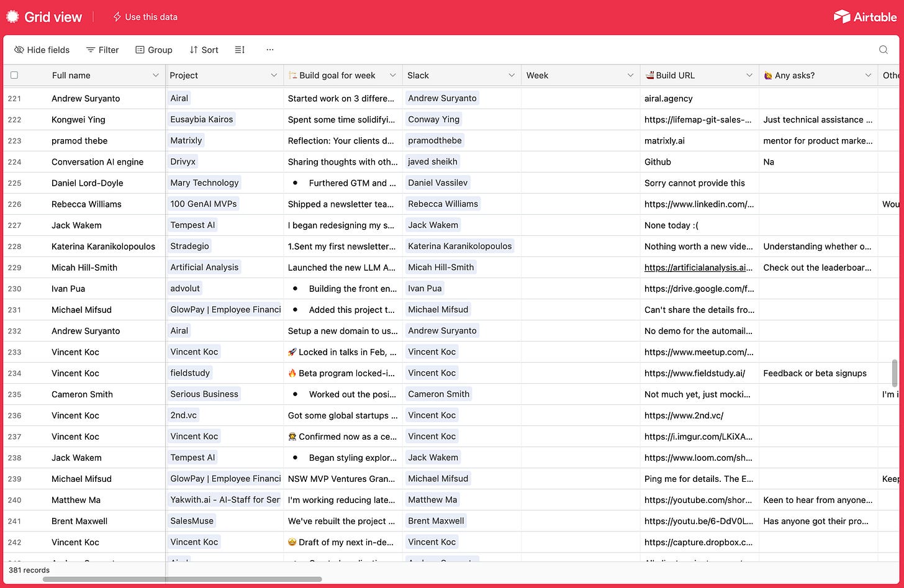This screenshot has height=588, width=904.
Task: Click the Sorry cannot provide this cell
Action: click(700, 183)
